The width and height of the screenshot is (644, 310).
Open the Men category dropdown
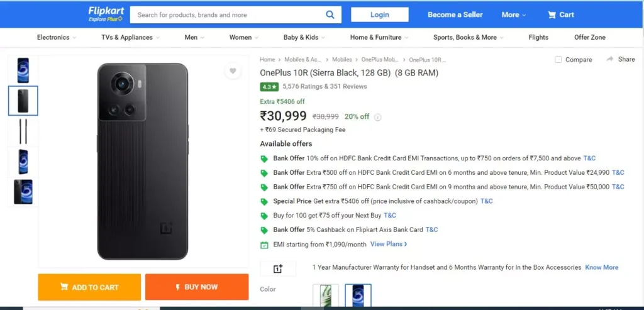tap(194, 37)
